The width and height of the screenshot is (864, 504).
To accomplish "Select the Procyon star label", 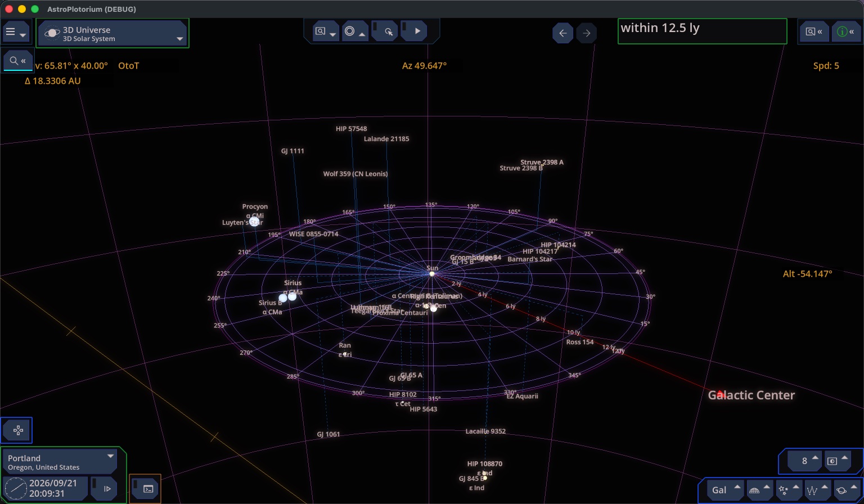I will click(255, 206).
